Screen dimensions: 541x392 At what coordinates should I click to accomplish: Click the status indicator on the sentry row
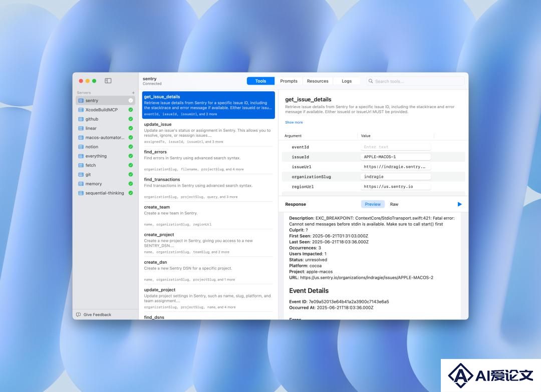pyautogui.click(x=131, y=101)
